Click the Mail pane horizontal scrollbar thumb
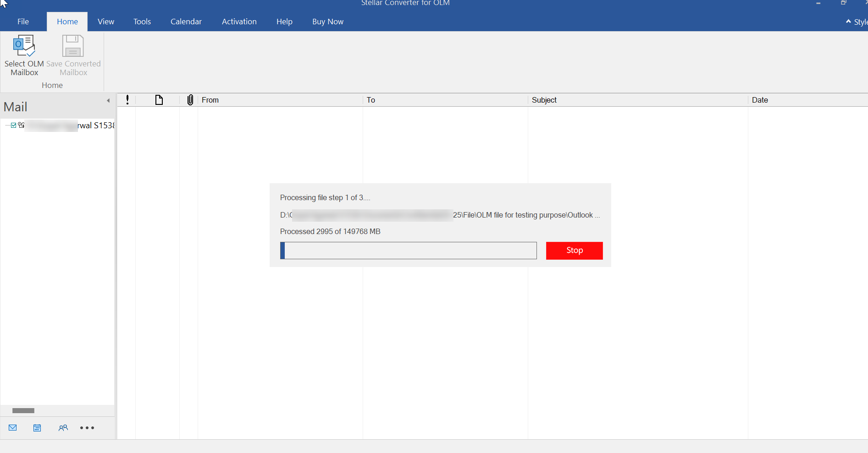Viewport: 868px width, 453px height. (x=23, y=410)
